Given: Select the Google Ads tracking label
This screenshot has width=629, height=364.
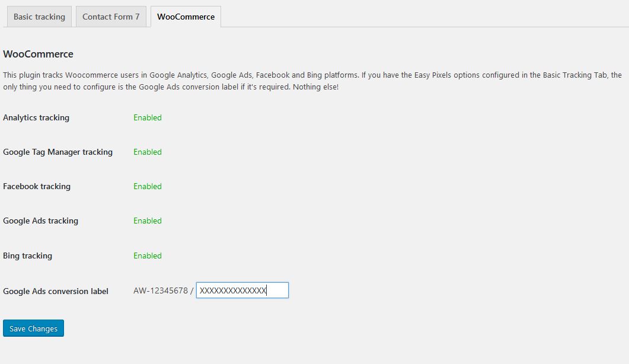Looking at the screenshot, I should 40,221.
